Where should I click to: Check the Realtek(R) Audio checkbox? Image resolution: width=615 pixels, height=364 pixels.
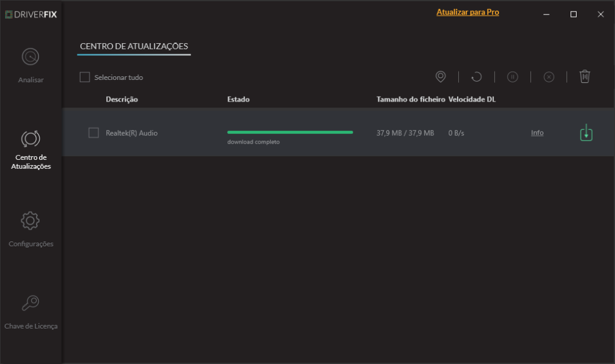(x=94, y=132)
